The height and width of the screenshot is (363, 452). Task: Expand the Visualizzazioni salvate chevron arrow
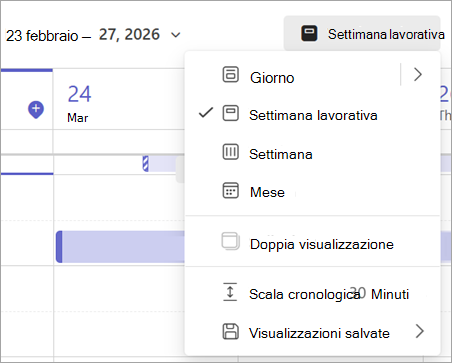pos(420,331)
